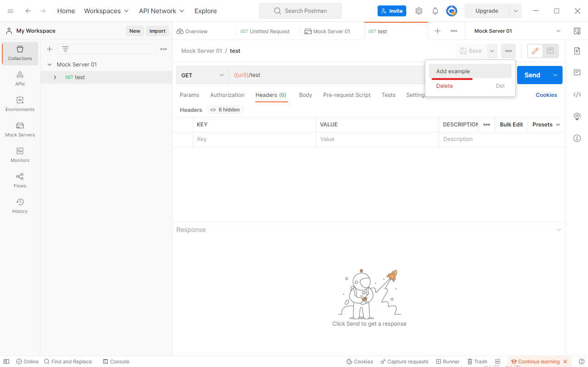This screenshot has height=367, width=588.
Task: Switch to comment mode icon
Action: (x=550, y=51)
